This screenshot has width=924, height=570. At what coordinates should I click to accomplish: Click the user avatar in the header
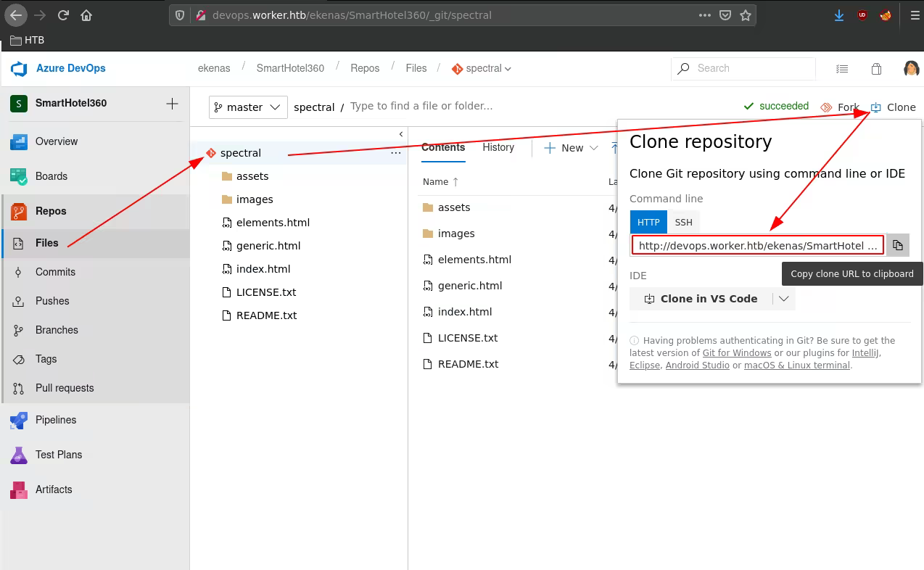click(x=911, y=69)
